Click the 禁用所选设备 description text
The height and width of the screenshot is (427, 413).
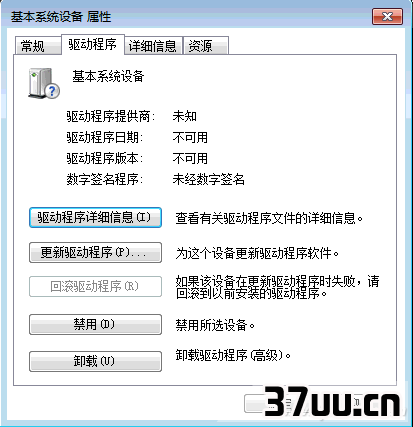click(215, 325)
